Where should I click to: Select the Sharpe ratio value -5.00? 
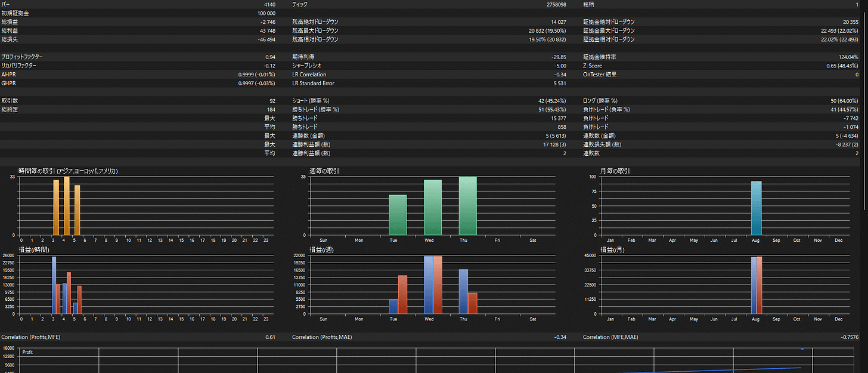tap(560, 66)
